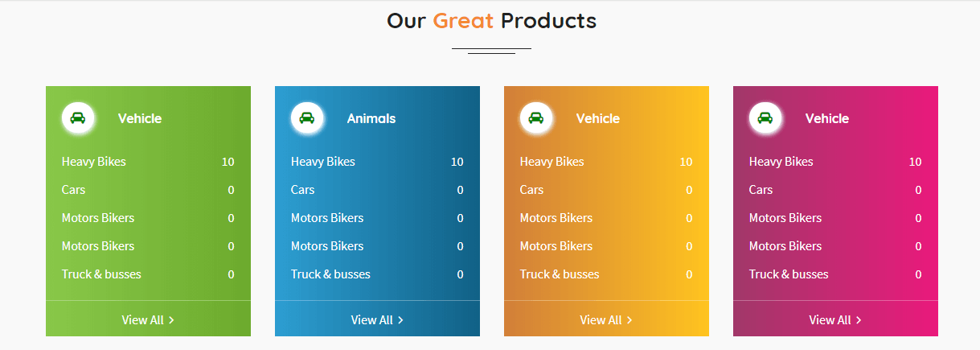
Task: Click the Animals heading in the blue card
Action: pos(371,118)
